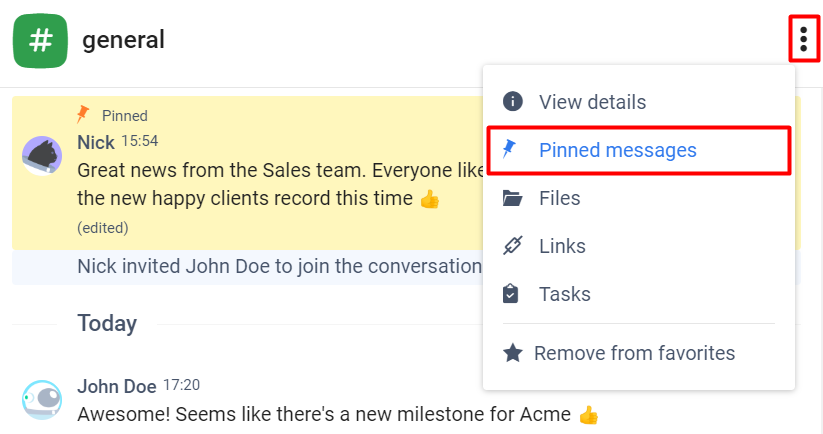Open Nick's black cat avatar
This screenshot has width=823, height=434.
[x=42, y=156]
